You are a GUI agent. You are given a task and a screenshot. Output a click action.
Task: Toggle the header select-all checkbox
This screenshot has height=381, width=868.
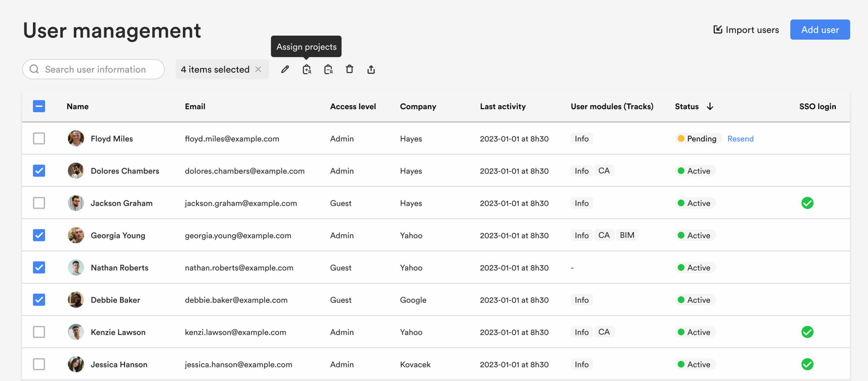[x=39, y=106]
